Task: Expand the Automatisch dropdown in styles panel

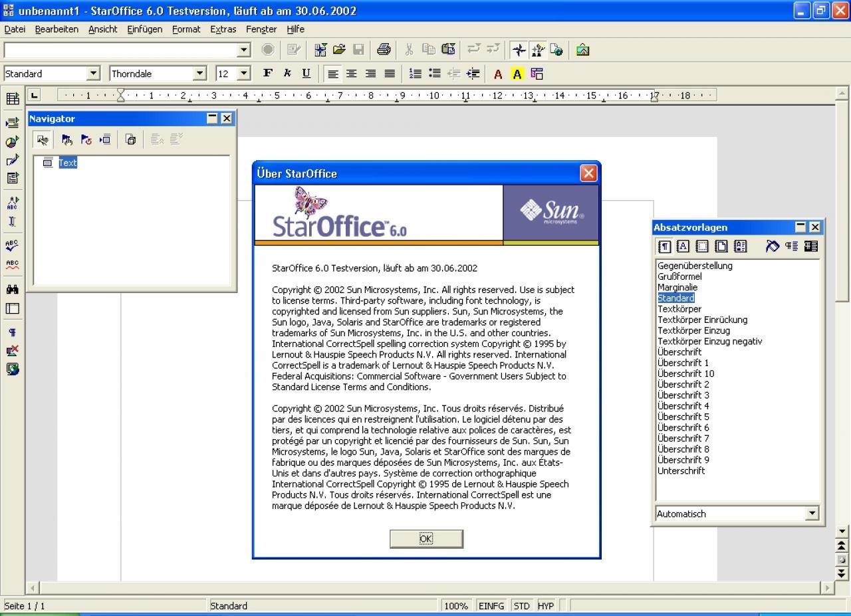Action: 812,514
